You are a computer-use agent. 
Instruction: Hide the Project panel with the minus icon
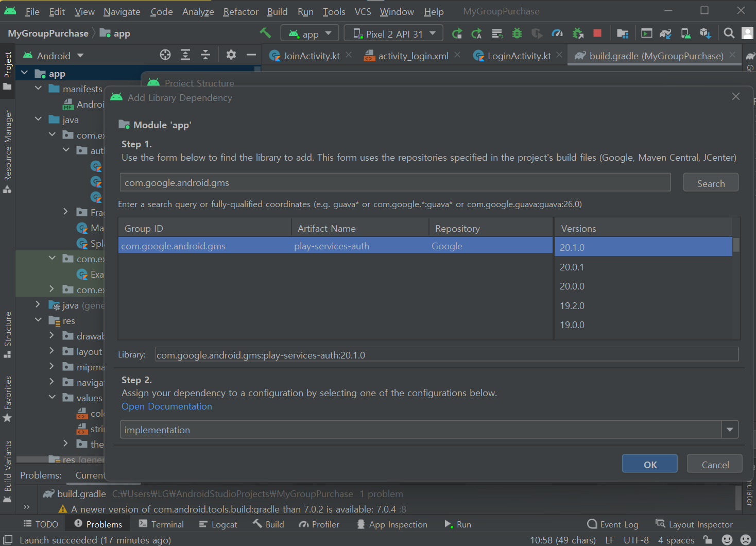[x=251, y=55]
